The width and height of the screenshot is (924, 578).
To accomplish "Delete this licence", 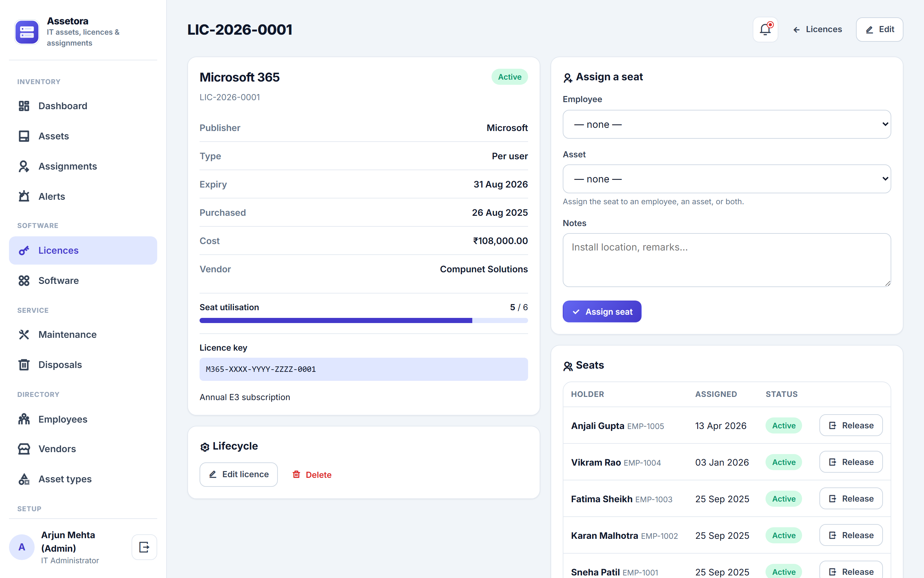I will (312, 474).
